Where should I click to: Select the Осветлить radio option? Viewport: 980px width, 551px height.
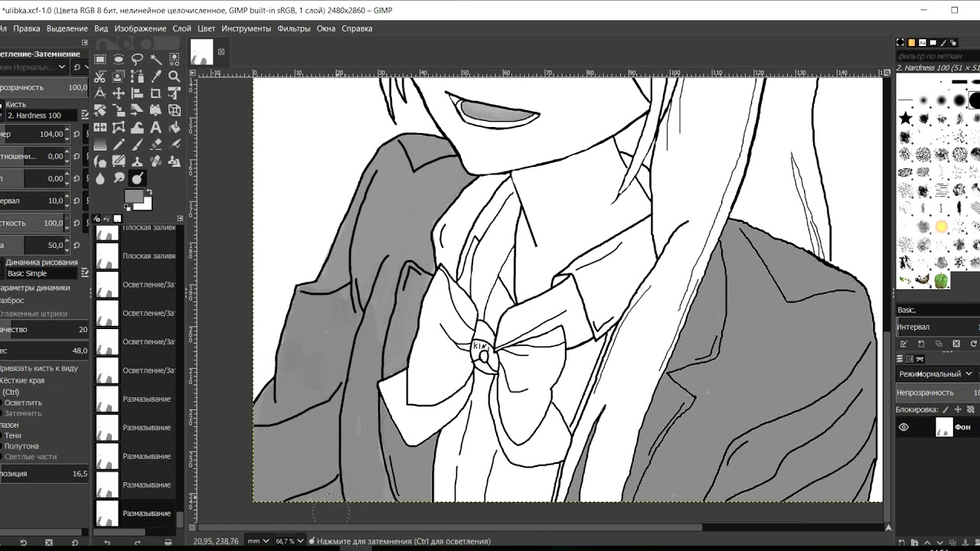click(x=21, y=403)
